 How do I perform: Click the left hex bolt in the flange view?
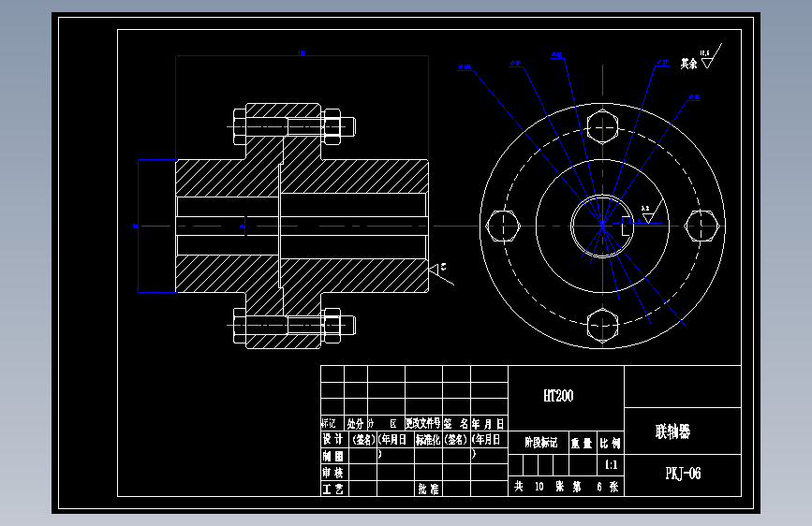pyautogui.click(x=503, y=226)
